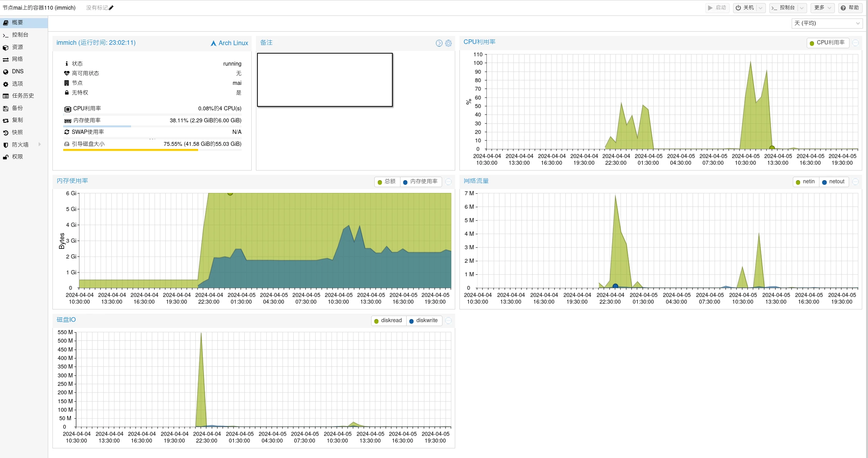Image resolution: width=868 pixels, height=458 pixels.
Task: Toggle the 内存使用率 legend series in memory chart
Action: 421,182
